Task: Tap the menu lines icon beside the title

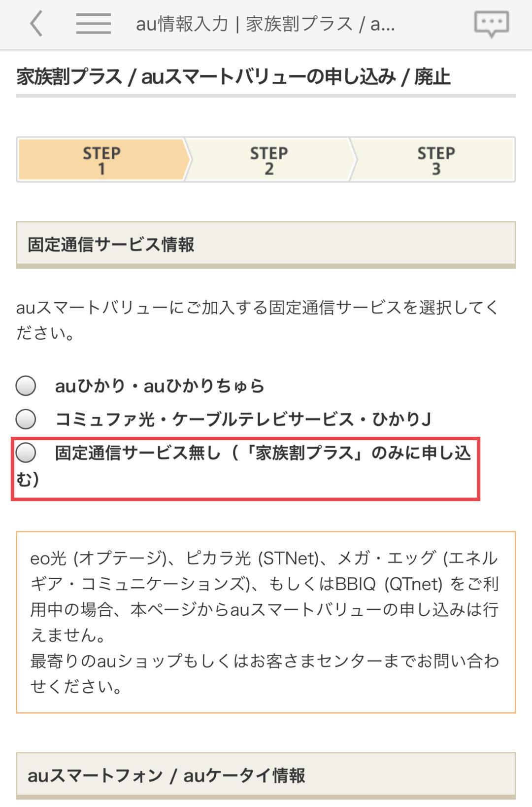Action: [93, 24]
